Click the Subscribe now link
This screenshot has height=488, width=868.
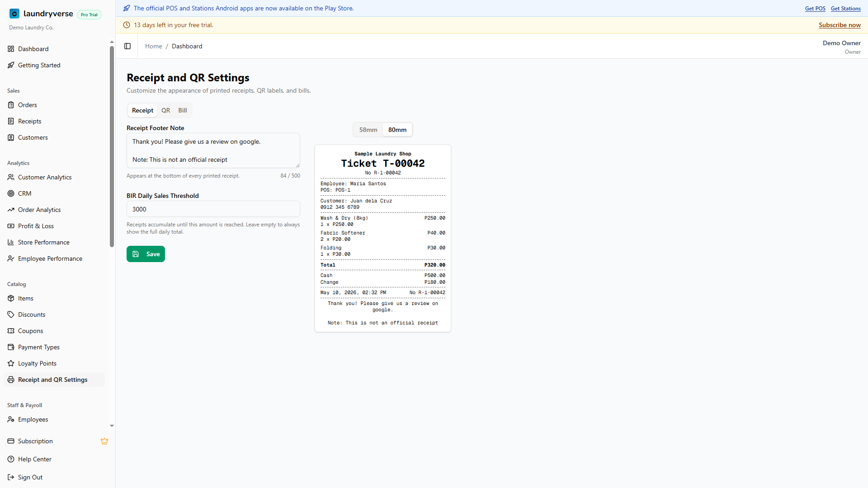click(840, 25)
